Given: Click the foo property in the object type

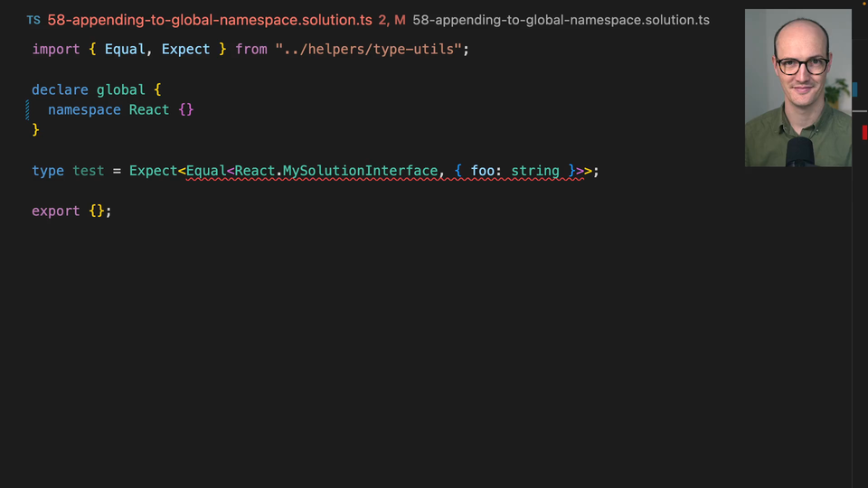Looking at the screenshot, I should (482, 171).
